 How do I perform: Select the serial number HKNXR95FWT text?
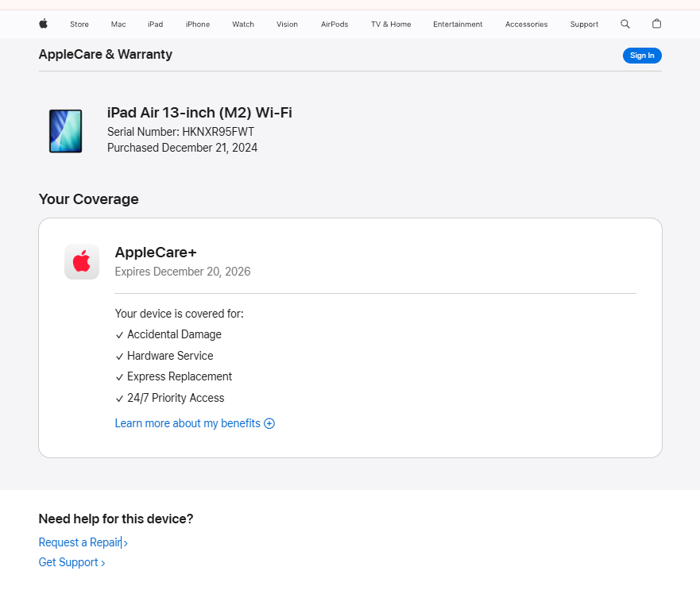(218, 132)
